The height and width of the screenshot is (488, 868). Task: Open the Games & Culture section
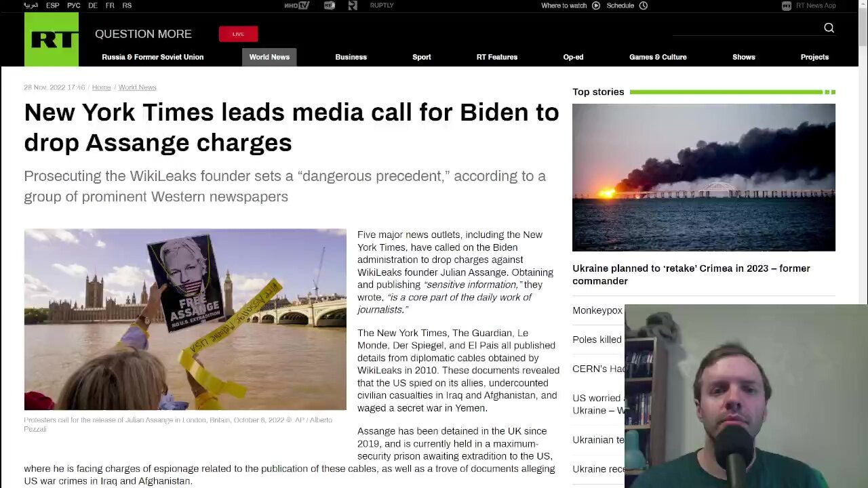[658, 57]
